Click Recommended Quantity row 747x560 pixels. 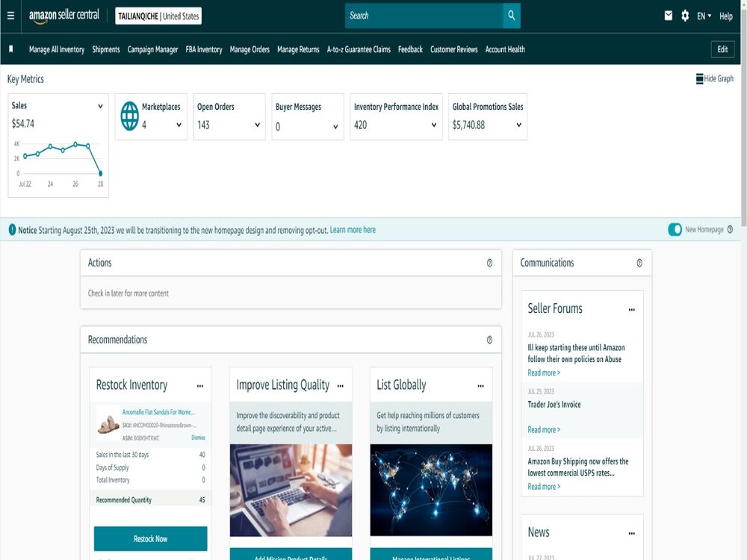(151, 500)
